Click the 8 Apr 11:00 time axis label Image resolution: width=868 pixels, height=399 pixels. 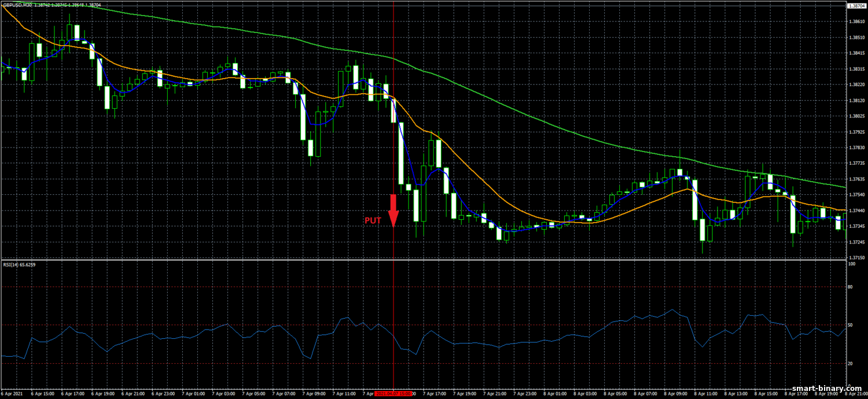click(x=705, y=393)
